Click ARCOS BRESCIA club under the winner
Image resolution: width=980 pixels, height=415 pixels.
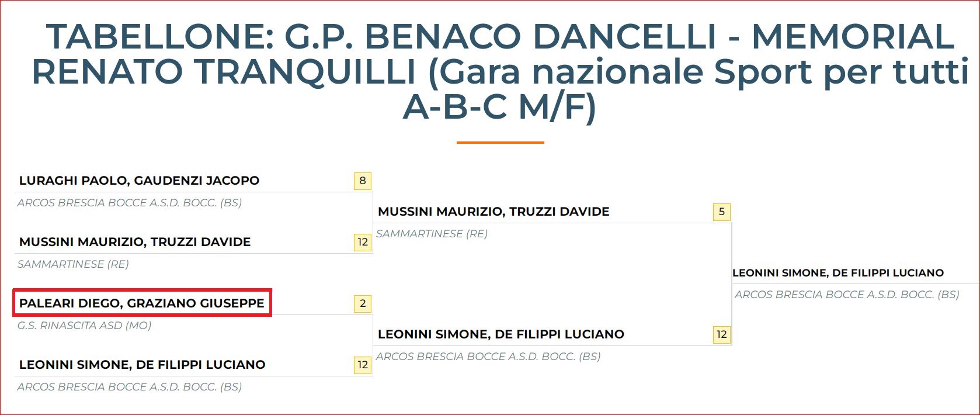tap(847, 295)
